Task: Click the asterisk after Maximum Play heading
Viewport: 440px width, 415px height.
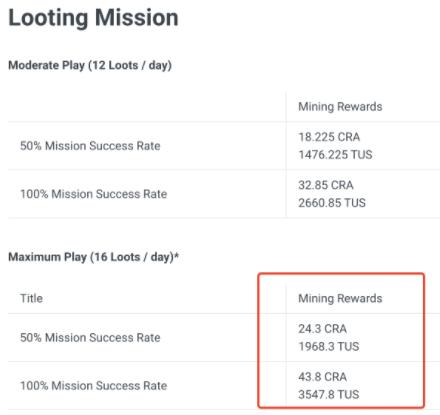Action: [177, 255]
